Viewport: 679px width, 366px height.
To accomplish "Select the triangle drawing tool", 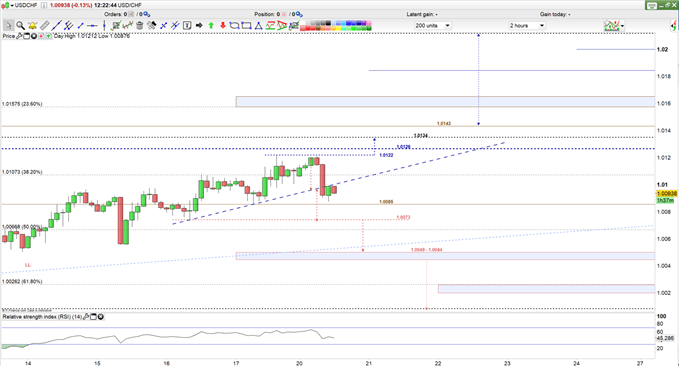I will [x=259, y=25].
